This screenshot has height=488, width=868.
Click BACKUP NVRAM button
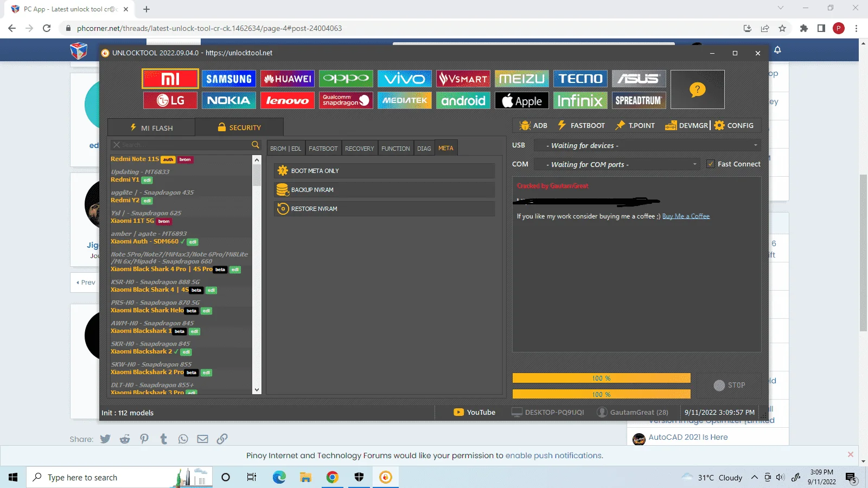[384, 190]
